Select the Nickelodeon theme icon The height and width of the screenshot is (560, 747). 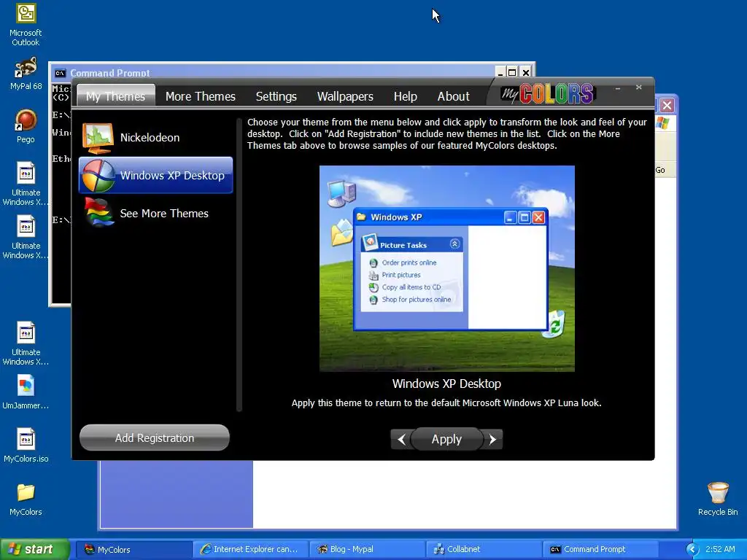pos(98,138)
